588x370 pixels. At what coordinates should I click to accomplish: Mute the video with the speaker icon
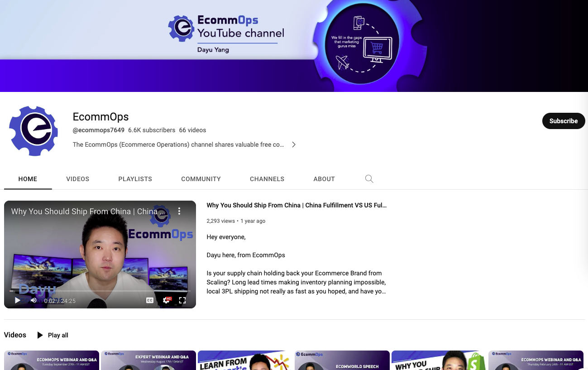[x=33, y=300]
